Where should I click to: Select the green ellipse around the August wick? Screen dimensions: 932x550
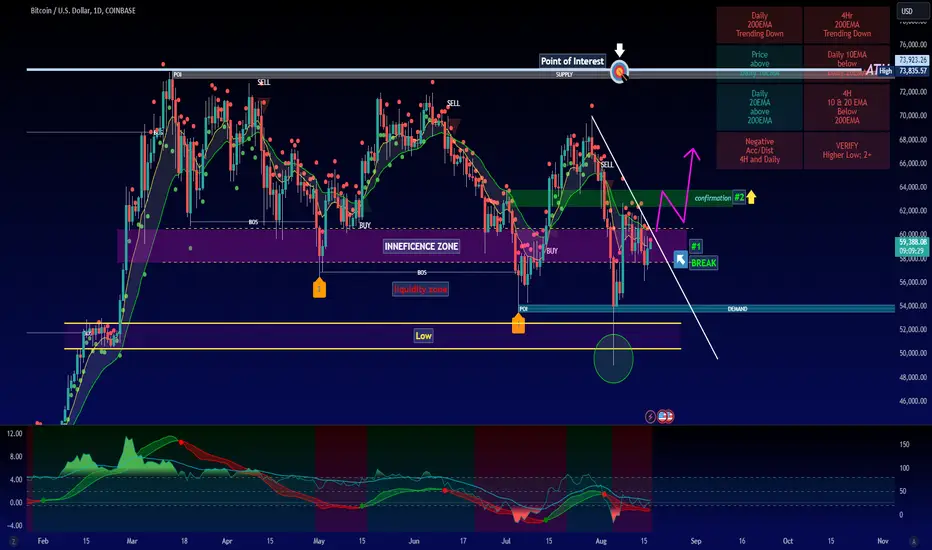pos(613,359)
